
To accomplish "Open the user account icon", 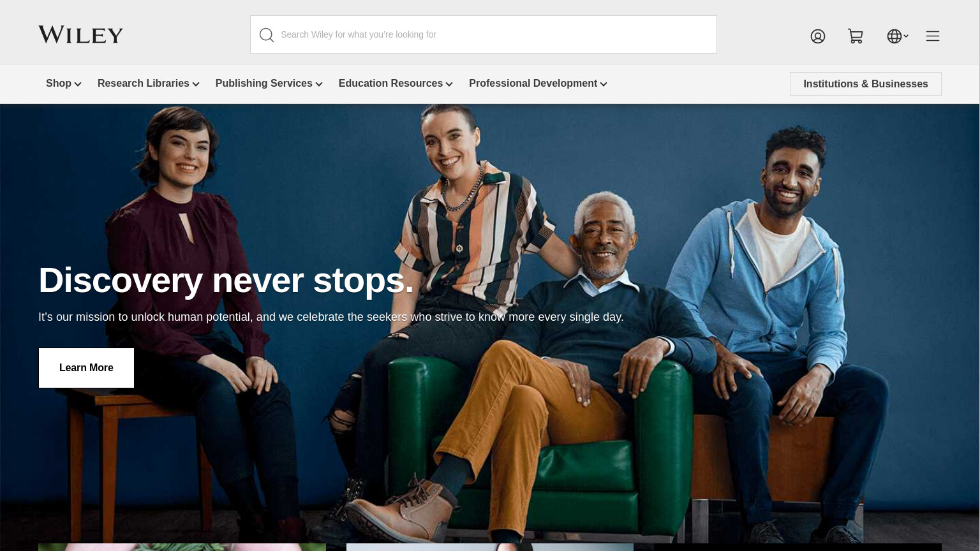I will (x=818, y=36).
